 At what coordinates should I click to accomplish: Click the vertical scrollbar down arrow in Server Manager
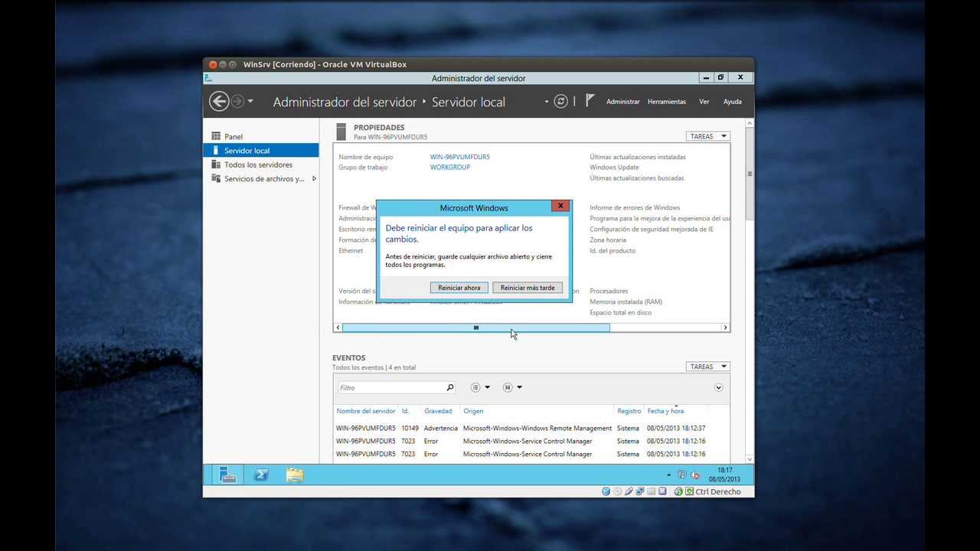750,459
